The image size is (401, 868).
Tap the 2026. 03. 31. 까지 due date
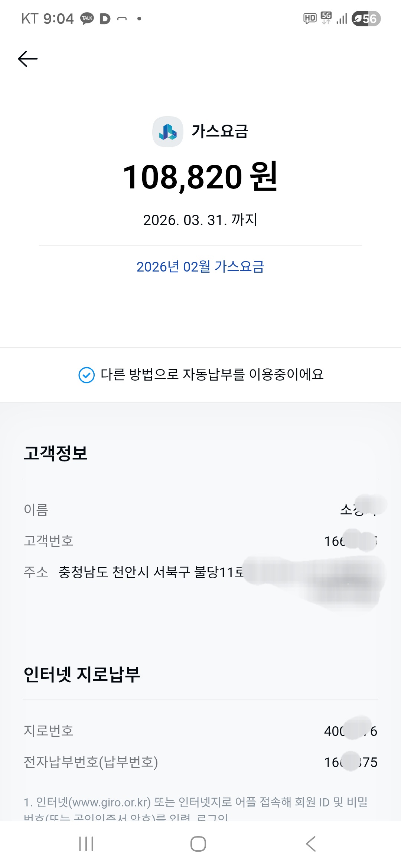click(200, 220)
